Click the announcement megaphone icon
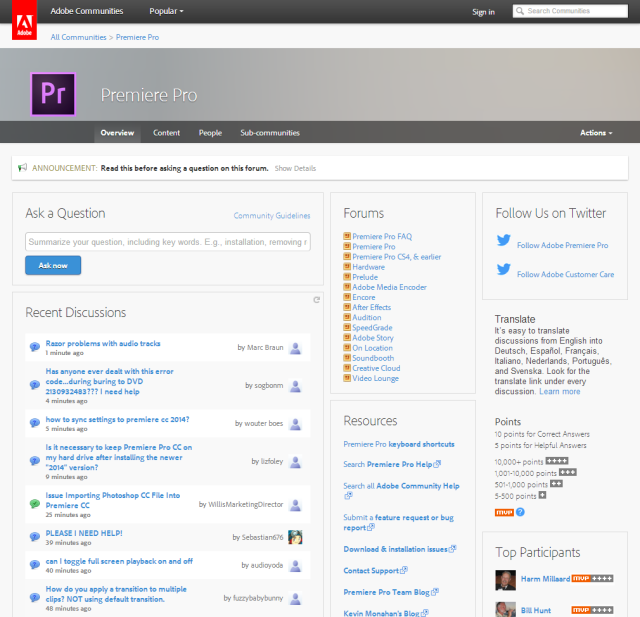This screenshot has width=640, height=617. click(x=22, y=168)
